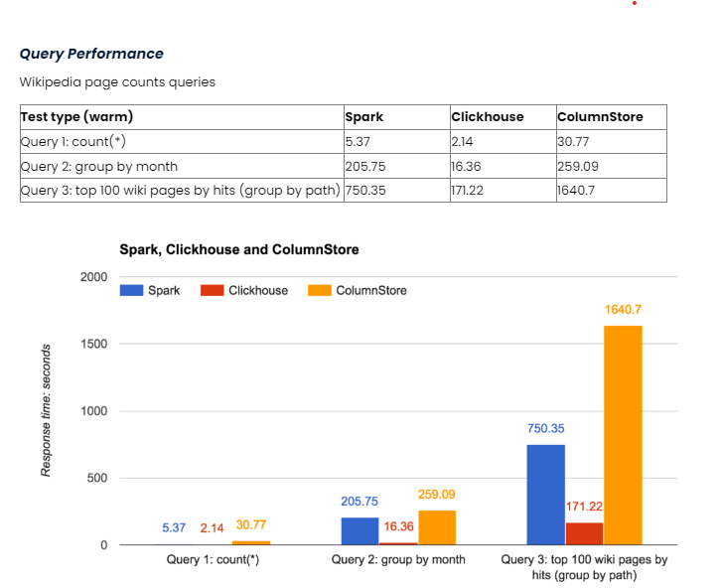The image size is (721, 588).
Task: Click the table cell with value 16.36
Action: pos(504,166)
